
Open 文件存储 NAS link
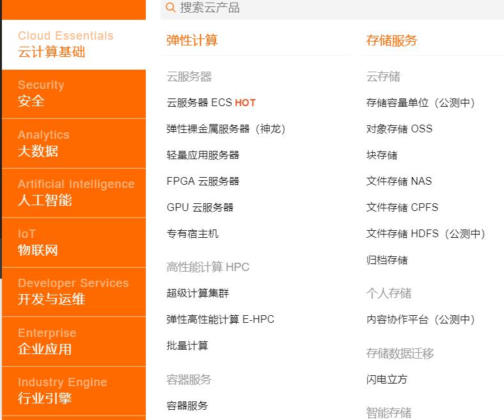(x=399, y=182)
